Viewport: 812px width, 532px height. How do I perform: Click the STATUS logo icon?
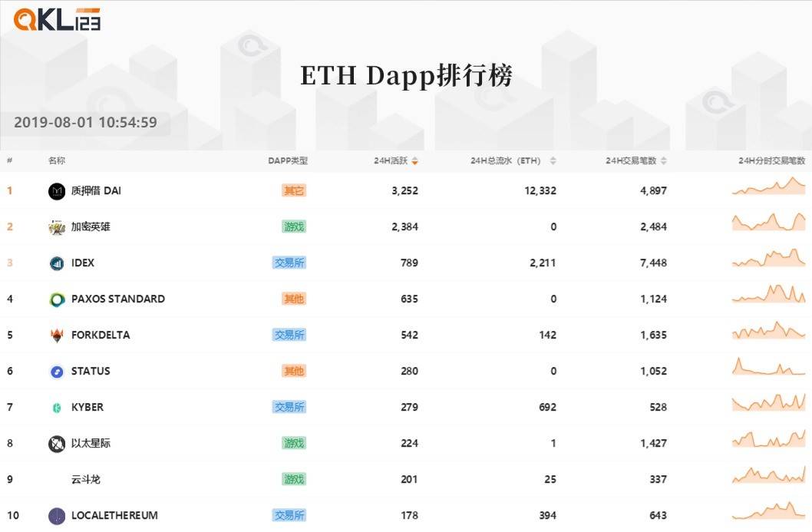(57, 372)
